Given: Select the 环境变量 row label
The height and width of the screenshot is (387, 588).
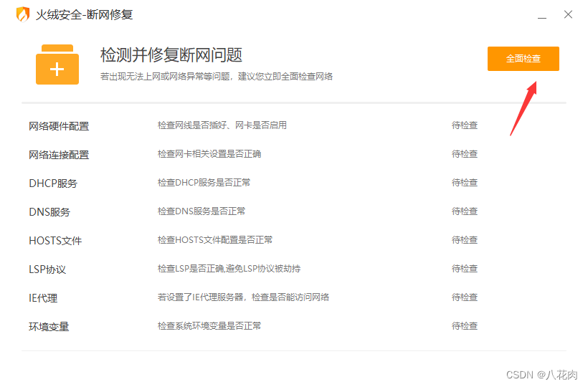Looking at the screenshot, I should 49,327.
